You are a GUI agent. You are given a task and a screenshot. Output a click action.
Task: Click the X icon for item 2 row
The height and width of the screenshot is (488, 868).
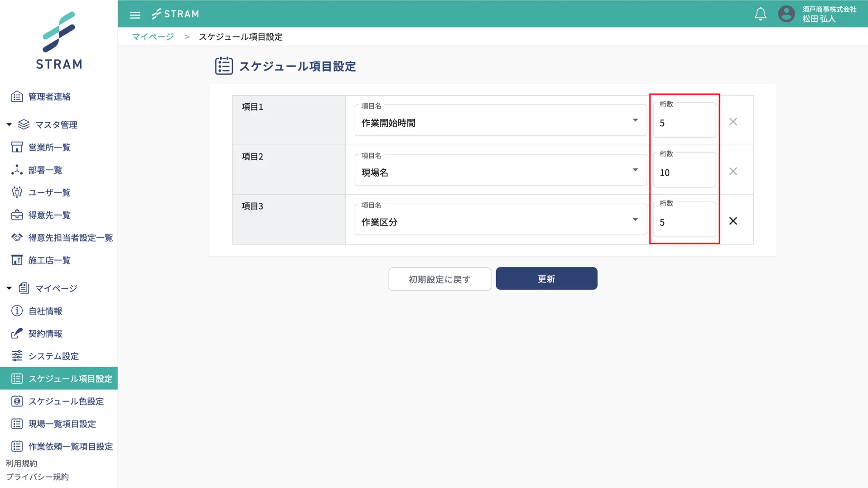tap(733, 172)
